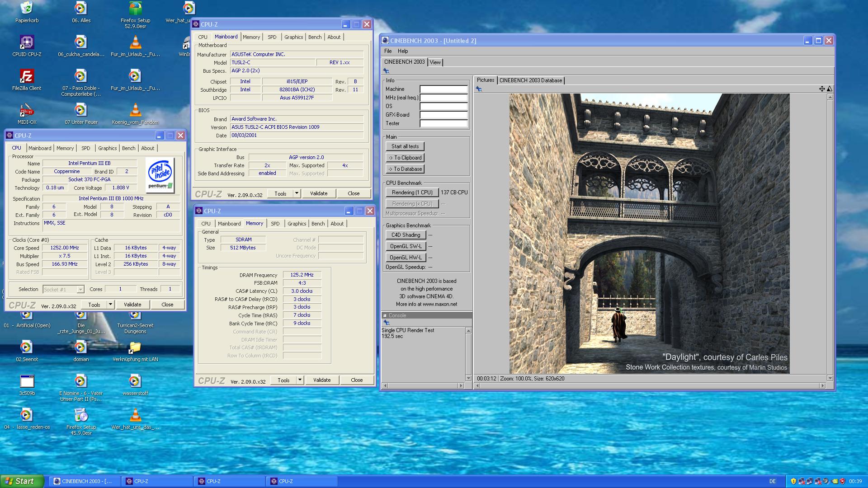Click the Console panel vertical scrollbar
868x488 pixels.
(x=468, y=354)
